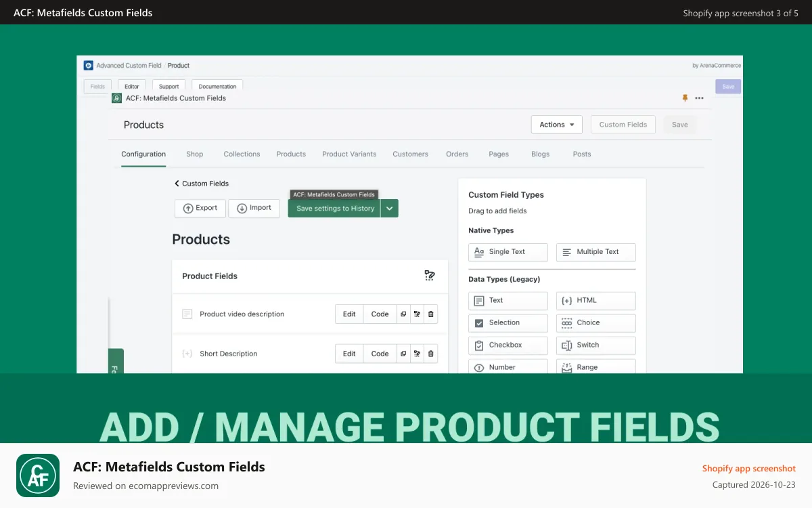Go to the Blogs tab
Image resolution: width=812 pixels, height=508 pixels.
pyautogui.click(x=541, y=154)
